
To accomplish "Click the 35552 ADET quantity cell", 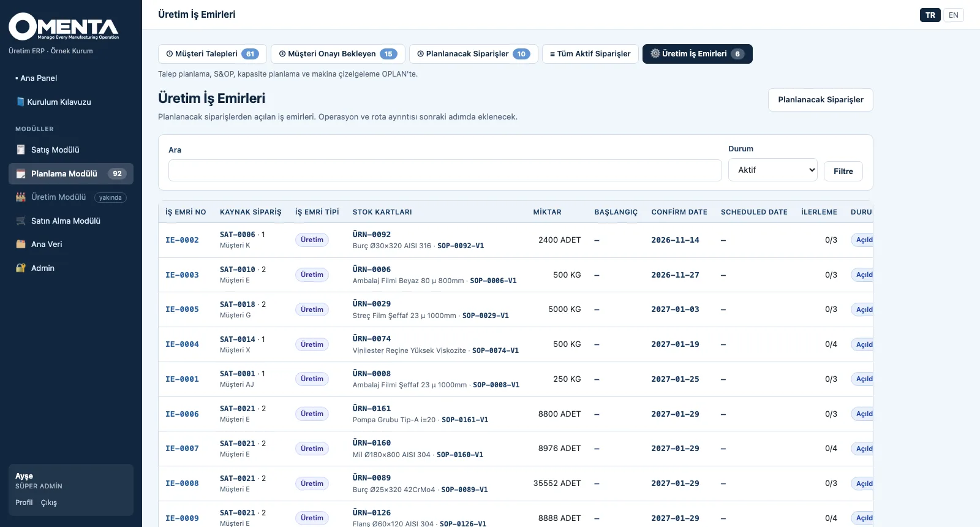I will click(557, 483).
